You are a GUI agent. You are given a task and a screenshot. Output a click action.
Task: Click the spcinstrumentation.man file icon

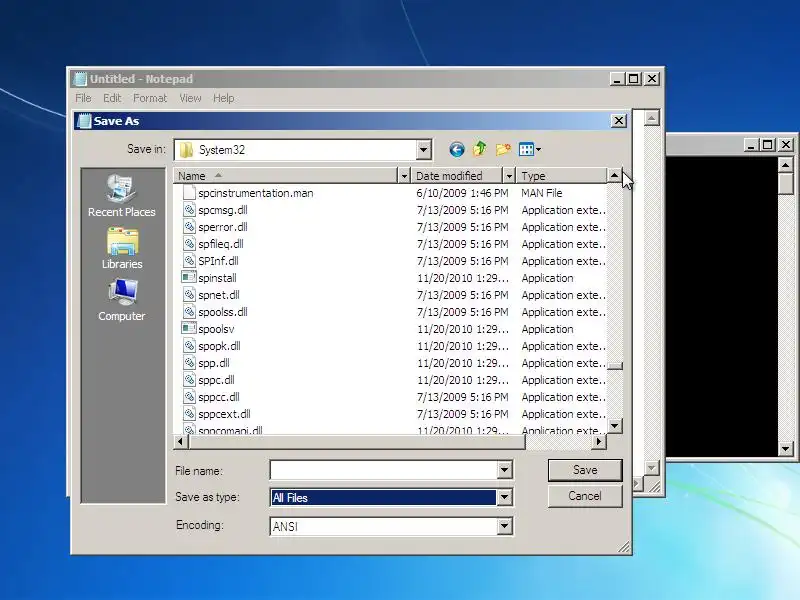coord(189,192)
